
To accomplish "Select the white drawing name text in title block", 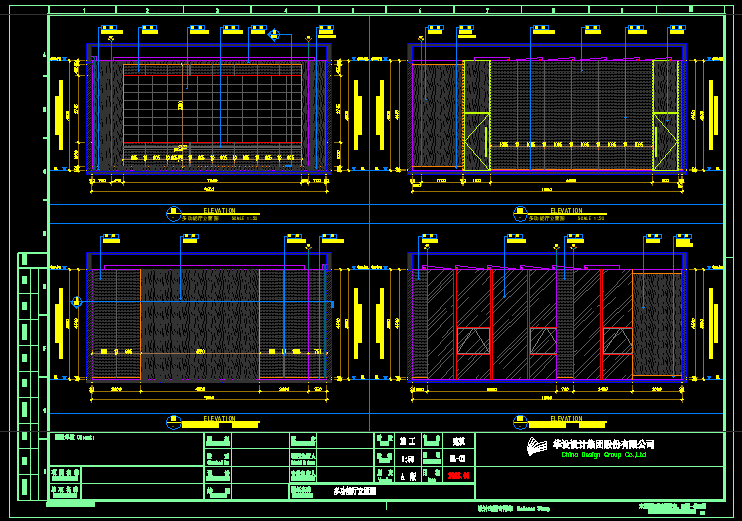I will [x=354, y=491].
